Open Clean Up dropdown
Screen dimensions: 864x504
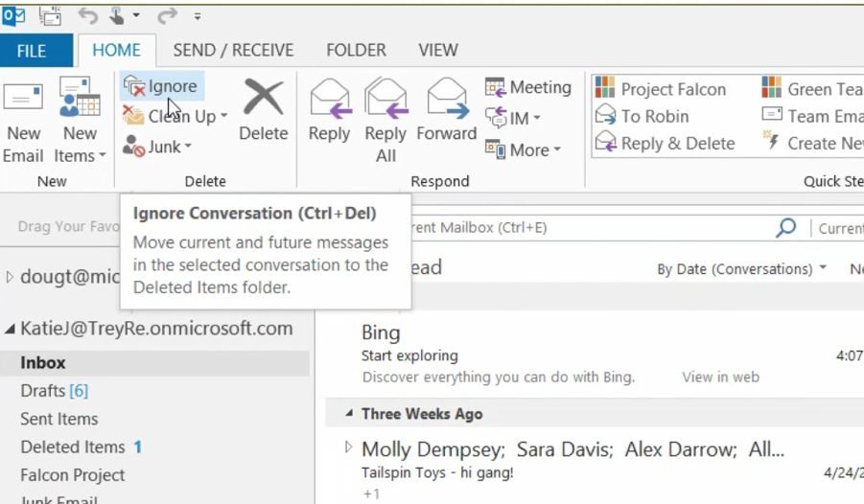(175, 116)
